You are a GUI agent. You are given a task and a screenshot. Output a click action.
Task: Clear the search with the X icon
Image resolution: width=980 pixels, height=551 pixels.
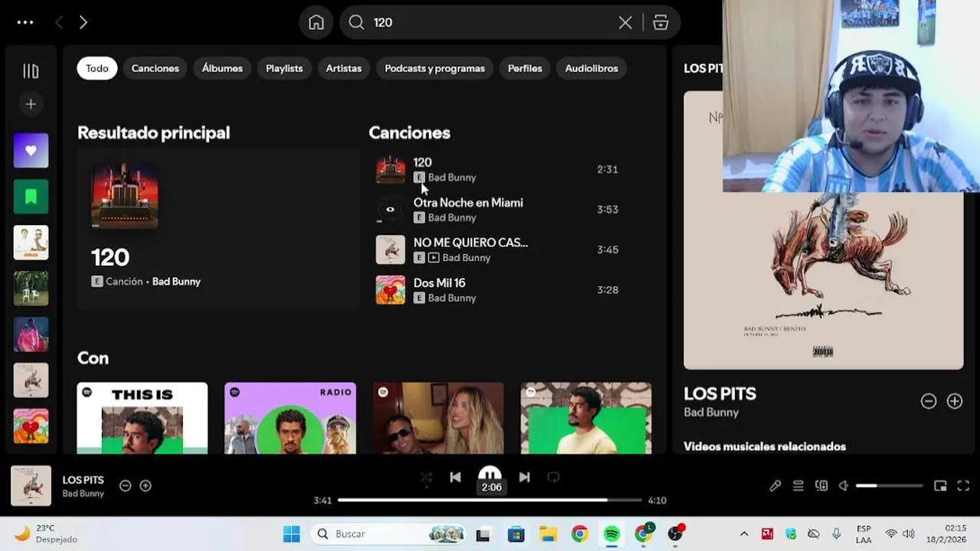pyautogui.click(x=626, y=22)
